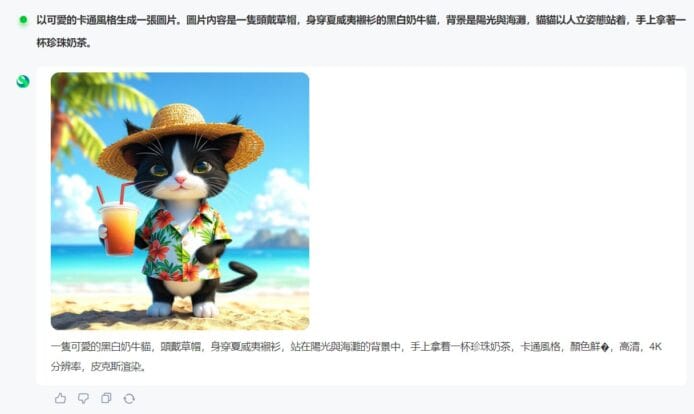
Task: Click the cat's curled black tail
Action: [x=239, y=277]
